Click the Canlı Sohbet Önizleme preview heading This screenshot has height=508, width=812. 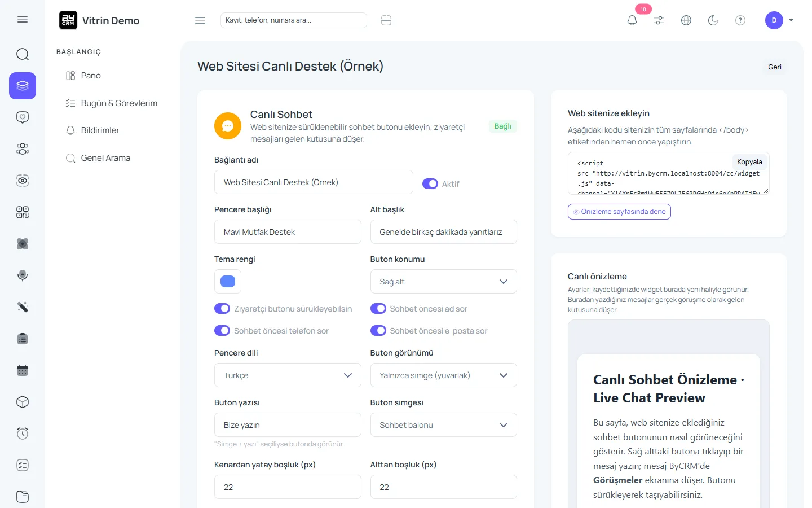669,389
